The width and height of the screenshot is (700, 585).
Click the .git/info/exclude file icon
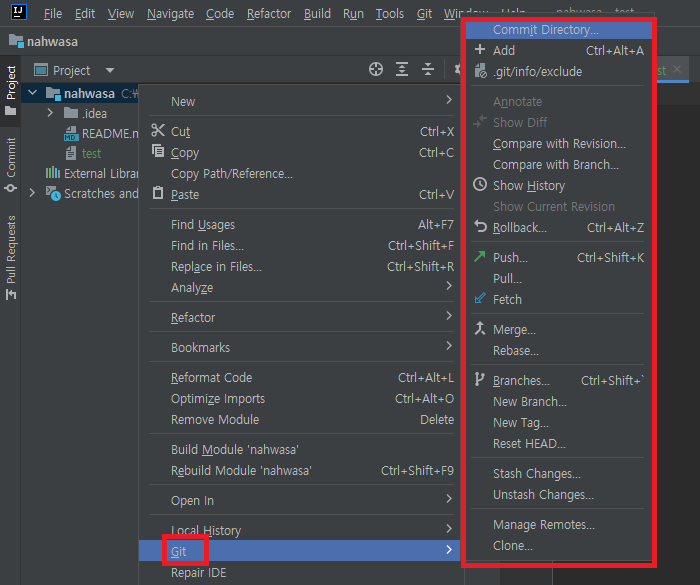click(480, 71)
